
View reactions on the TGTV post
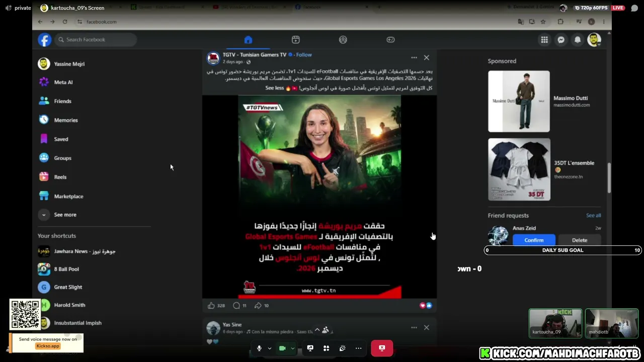coord(426,305)
